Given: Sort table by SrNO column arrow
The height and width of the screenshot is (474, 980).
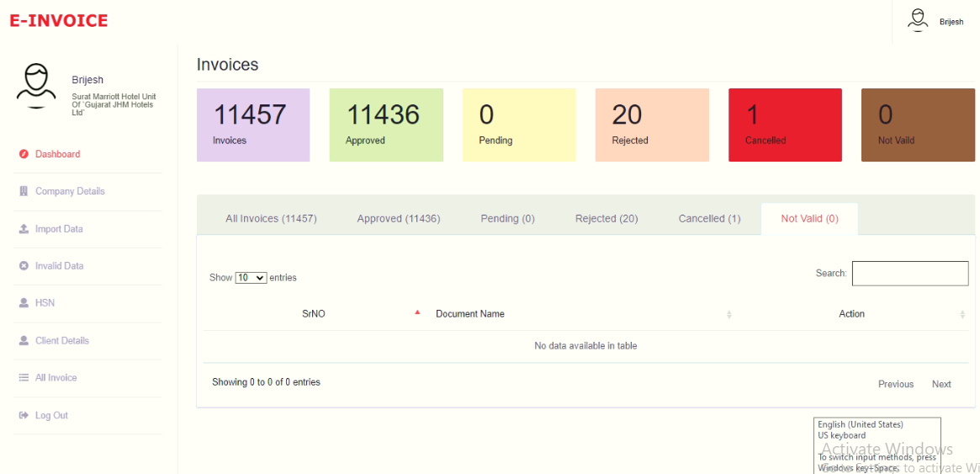Looking at the screenshot, I should tap(417, 313).
